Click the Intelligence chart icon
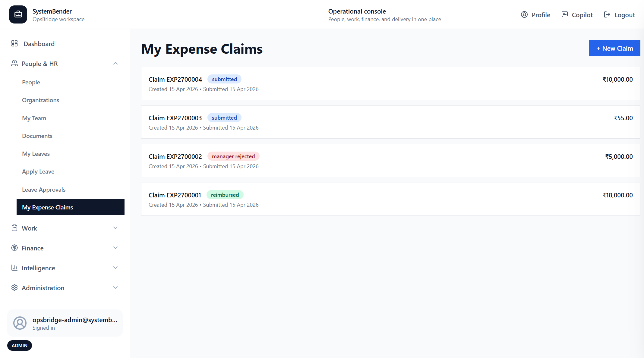Screen dimensions: 644x358 click(x=14, y=268)
